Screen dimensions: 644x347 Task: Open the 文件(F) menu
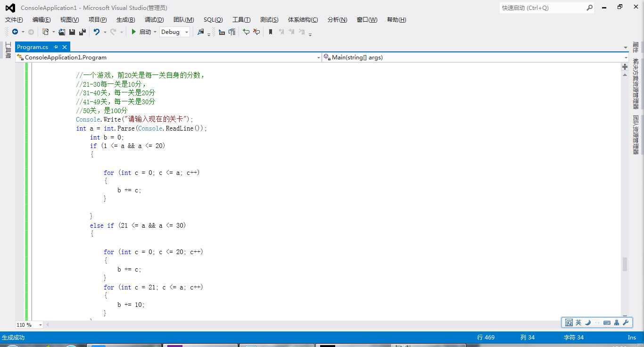[x=14, y=20]
